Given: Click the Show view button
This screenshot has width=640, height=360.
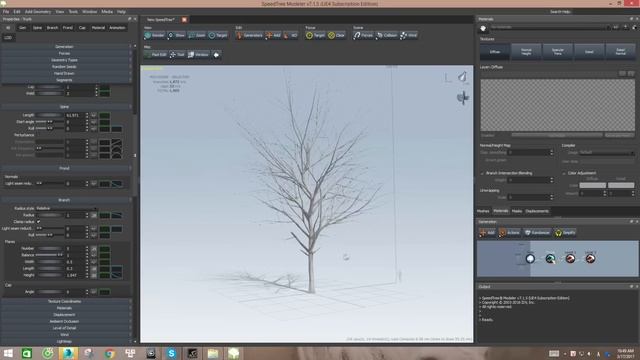Looking at the screenshot, I should 176,36.
